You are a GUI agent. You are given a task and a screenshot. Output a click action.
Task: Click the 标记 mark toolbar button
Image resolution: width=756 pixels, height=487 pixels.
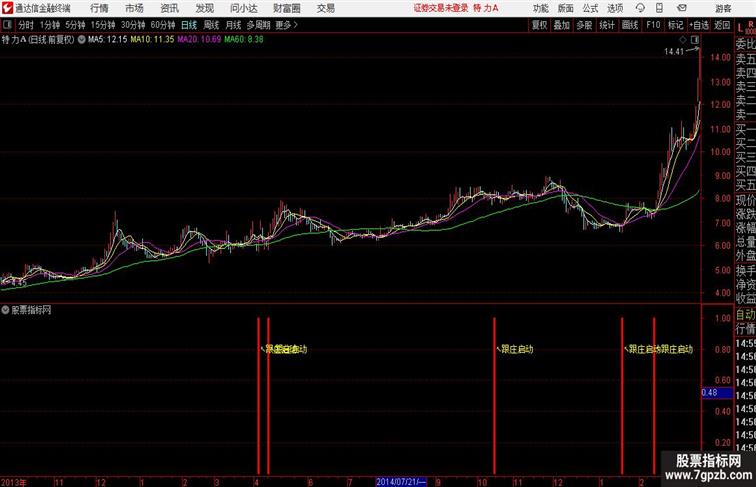pyautogui.click(x=675, y=25)
